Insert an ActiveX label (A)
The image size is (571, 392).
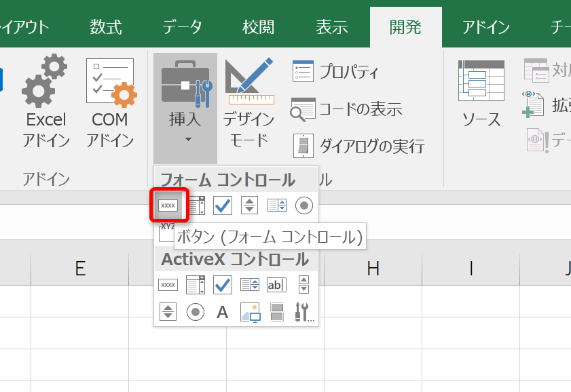click(223, 313)
